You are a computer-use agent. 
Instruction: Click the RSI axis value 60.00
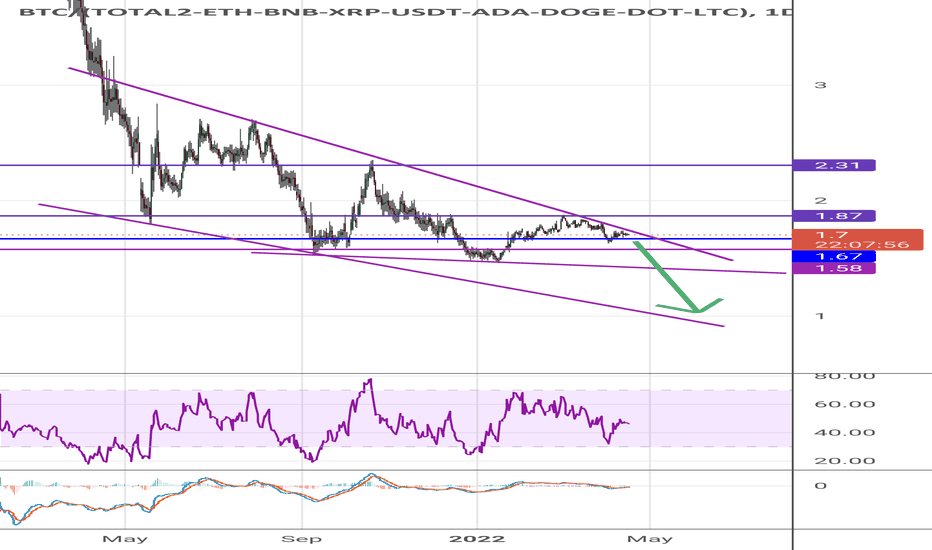(x=844, y=404)
